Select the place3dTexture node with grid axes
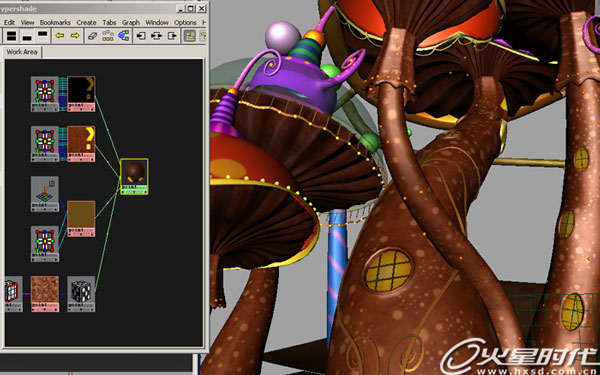This screenshot has width=600, height=375. tap(45, 194)
